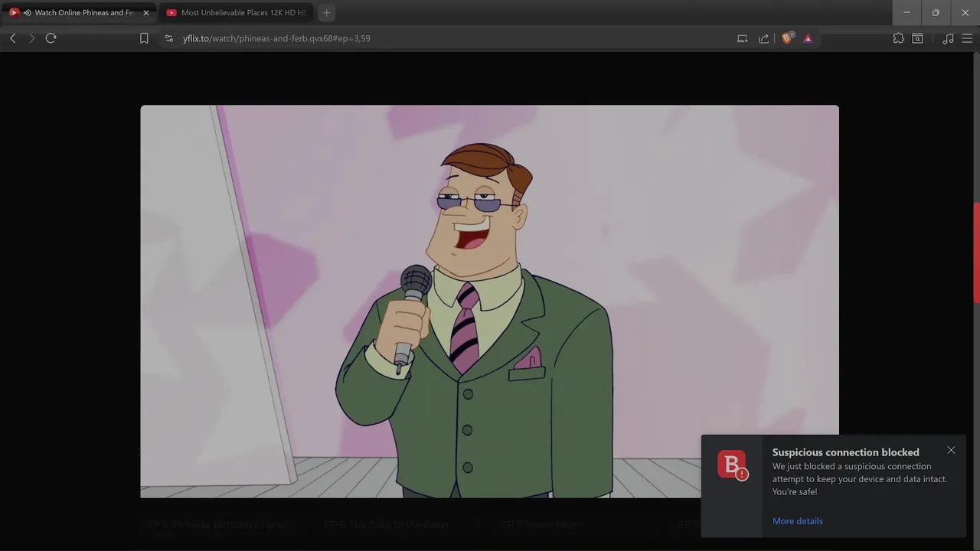Click the video player showing the announcer
Viewport: 980px width, 551px height.
[x=489, y=302]
